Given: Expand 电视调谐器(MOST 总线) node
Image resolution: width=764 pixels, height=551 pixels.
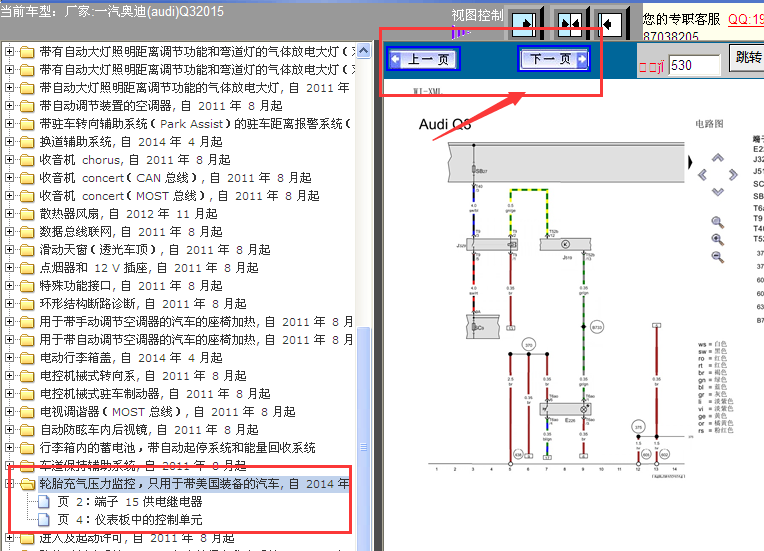Looking at the screenshot, I should pos(9,412).
